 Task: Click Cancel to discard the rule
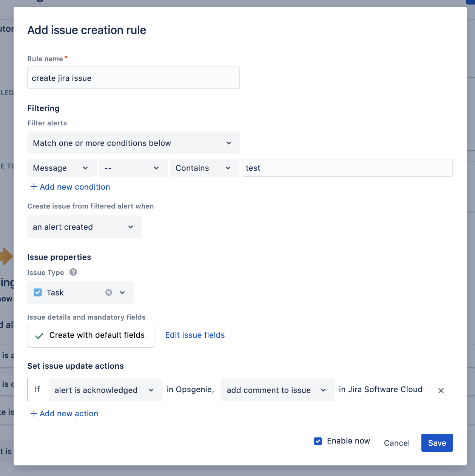pyautogui.click(x=397, y=443)
